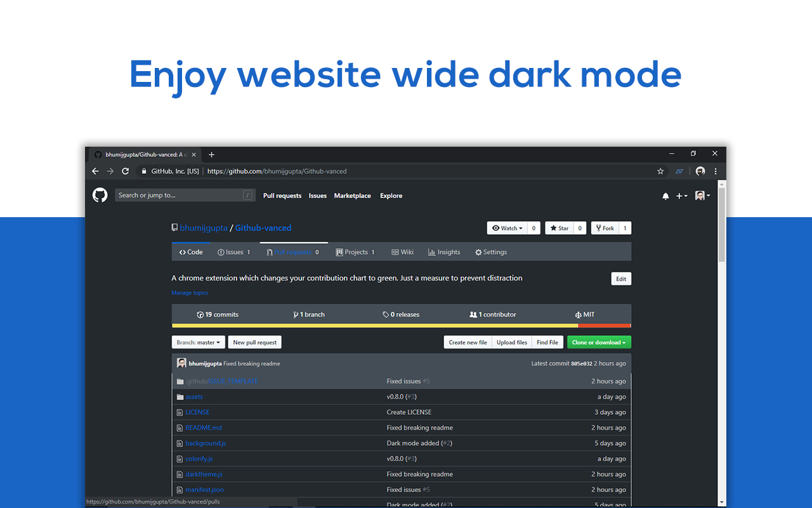Image resolution: width=812 pixels, height=508 pixels.
Task: Reload the page
Action: tap(126, 171)
